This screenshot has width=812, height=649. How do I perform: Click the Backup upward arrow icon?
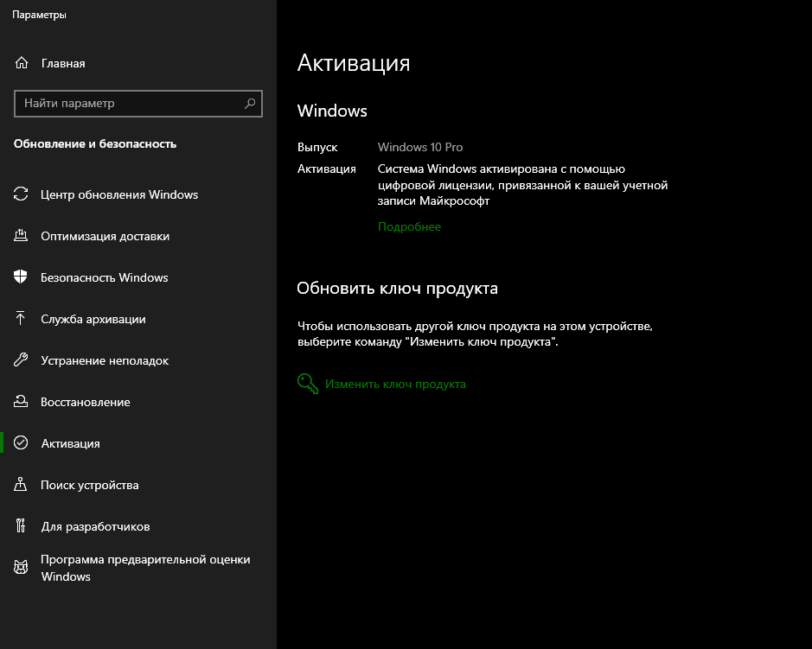(x=21, y=318)
